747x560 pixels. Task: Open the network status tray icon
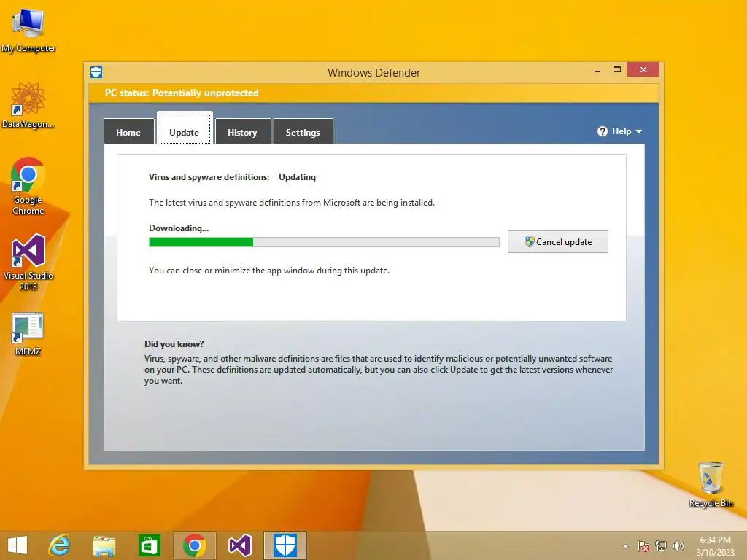661,546
